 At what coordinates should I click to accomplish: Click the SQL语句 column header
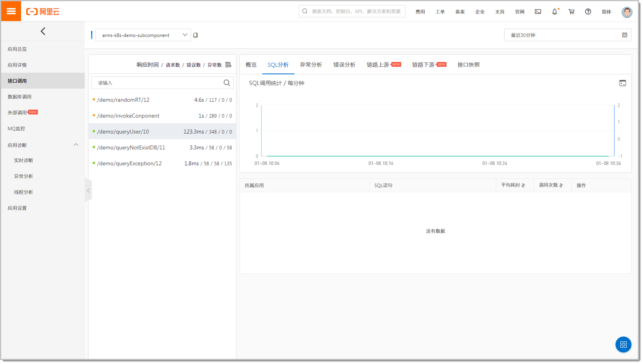(x=383, y=185)
